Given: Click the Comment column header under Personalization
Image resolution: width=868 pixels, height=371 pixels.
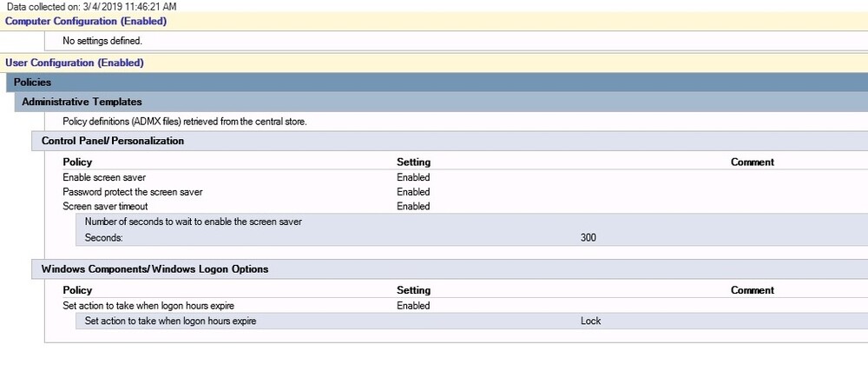Looking at the screenshot, I should click(x=752, y=162).
